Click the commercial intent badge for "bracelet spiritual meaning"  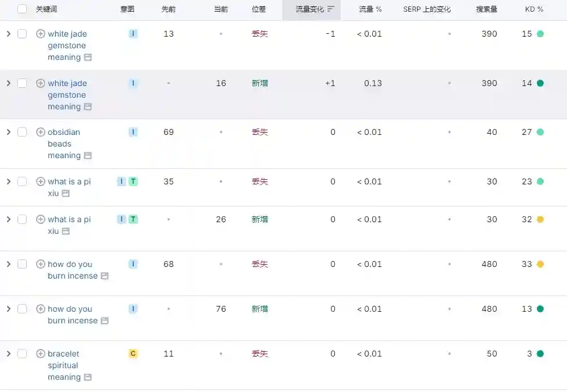[133, 354]
